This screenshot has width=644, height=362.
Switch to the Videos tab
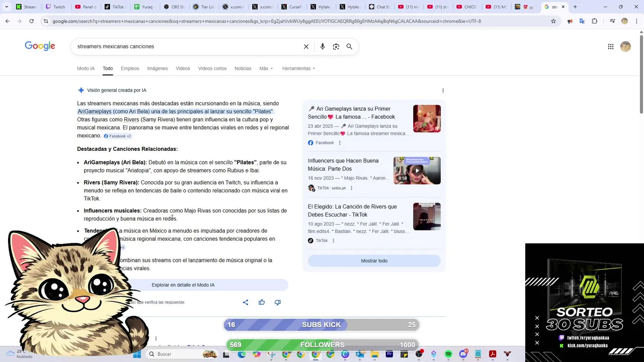click(183, 68)
